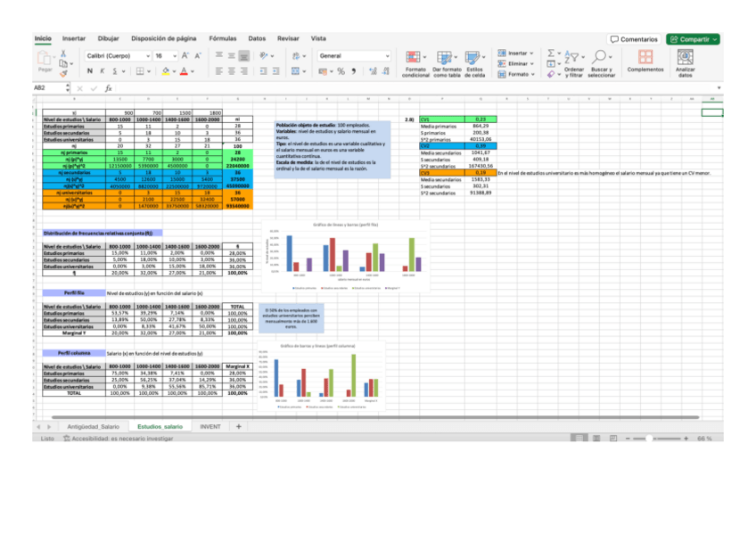Click the accounting currency format icon
Viewport: 756px width, 534px height.
(323, 71)
